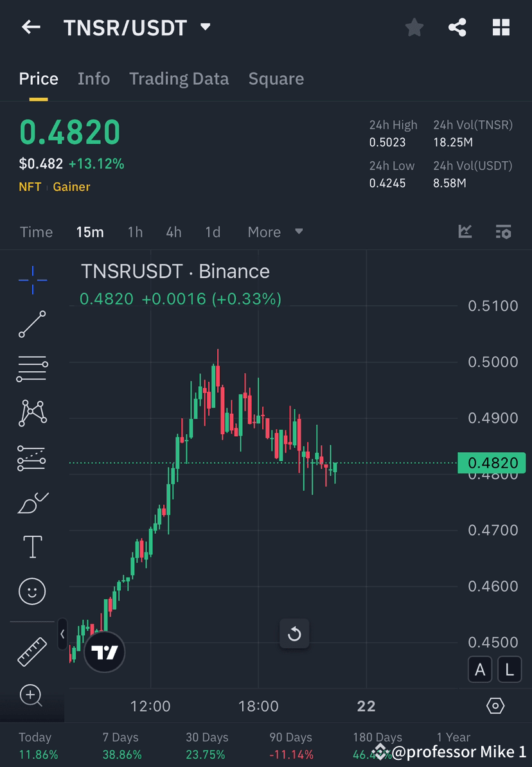Collapse the drawing toolbar with the chevron
The height and width of the screenshot is (767, 532).
coord(62,633)
